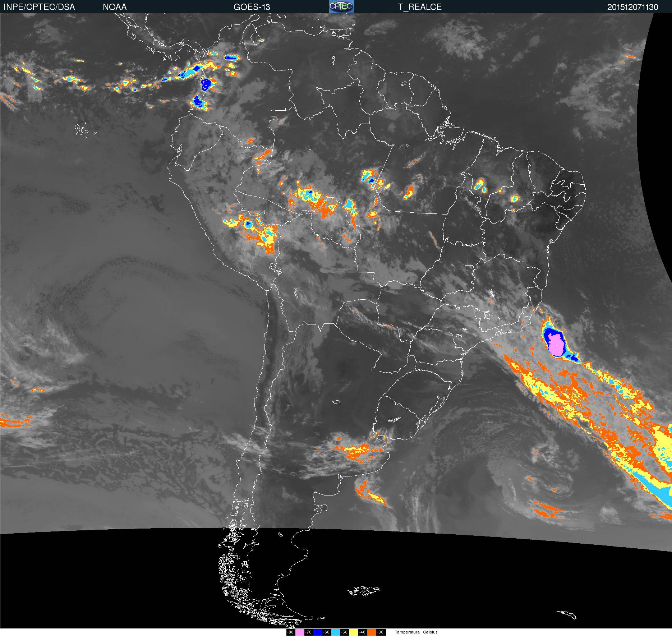Click the -30 legend value
This screenshot has width=672, height=636.
pos(381,632)
